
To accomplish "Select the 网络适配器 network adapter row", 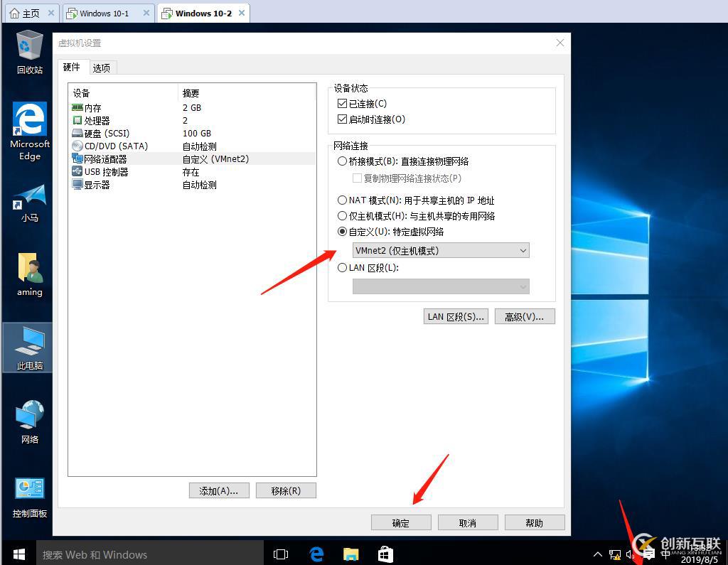I will point(193,158).
